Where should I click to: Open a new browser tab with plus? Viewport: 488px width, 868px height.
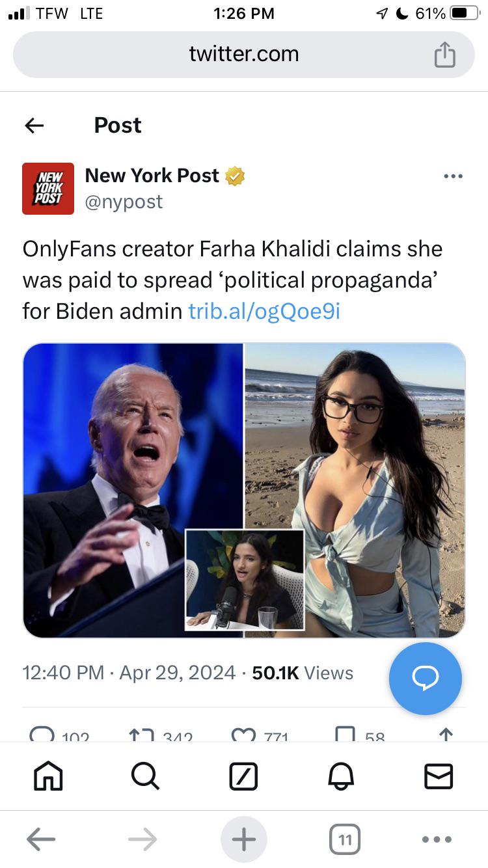(x=243, y=839)
